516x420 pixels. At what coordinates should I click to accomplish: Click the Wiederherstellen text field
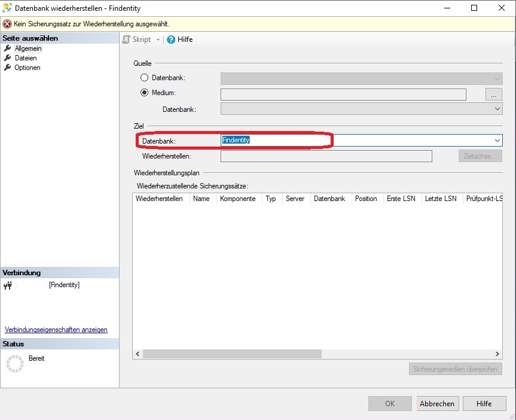tap(326, 156)
